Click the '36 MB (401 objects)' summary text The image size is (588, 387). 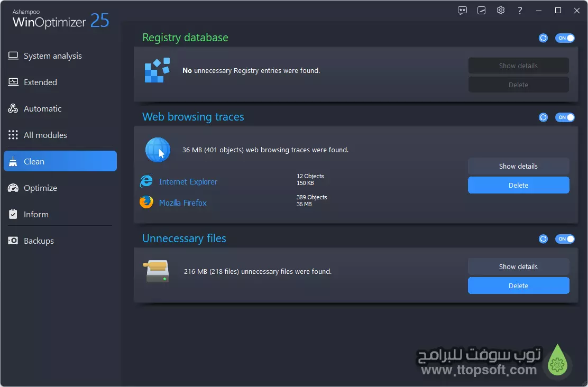(265, 150)
